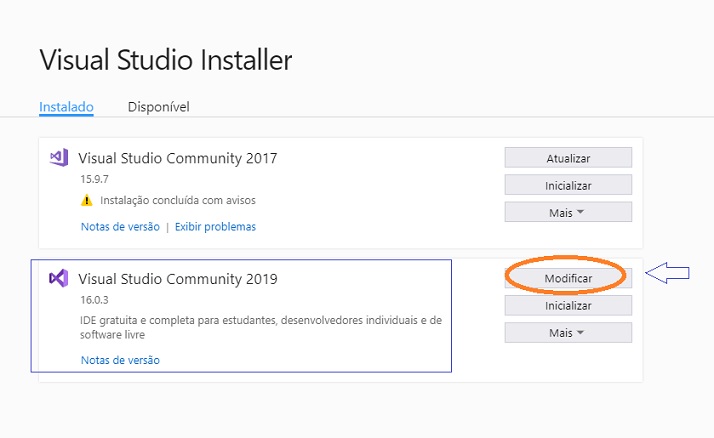Switch to the Instalado tab

click(x=66, y=107)
